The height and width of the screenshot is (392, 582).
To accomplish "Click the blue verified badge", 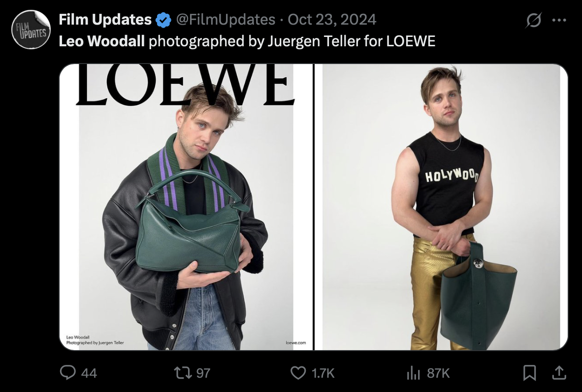I will tap(163, 20).
